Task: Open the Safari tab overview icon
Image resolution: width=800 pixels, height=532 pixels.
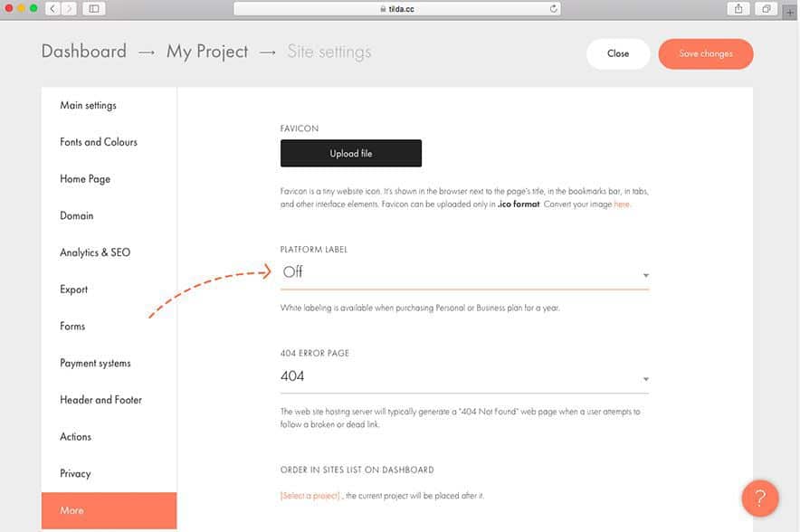Action: pos(766,8)
